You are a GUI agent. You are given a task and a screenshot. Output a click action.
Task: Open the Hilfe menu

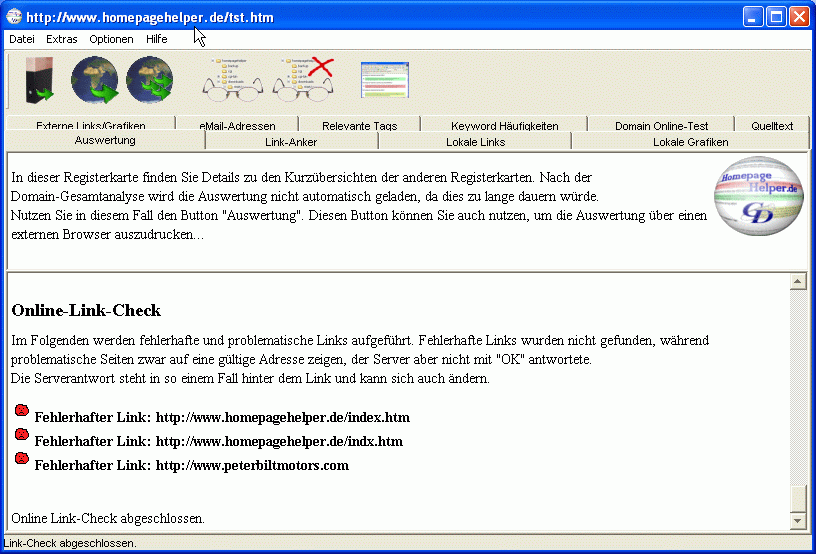157,39
